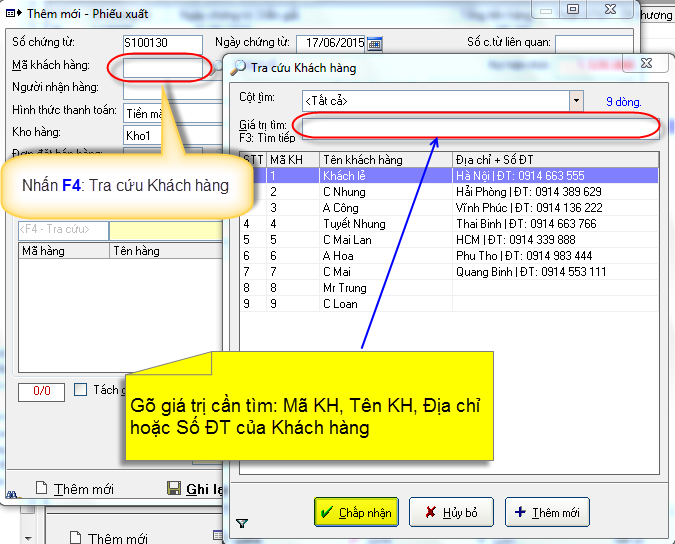Click the filter funnel icon in lookup dialog
The height and width of the screenshot is (544, 675).
(x=241, y=523)
